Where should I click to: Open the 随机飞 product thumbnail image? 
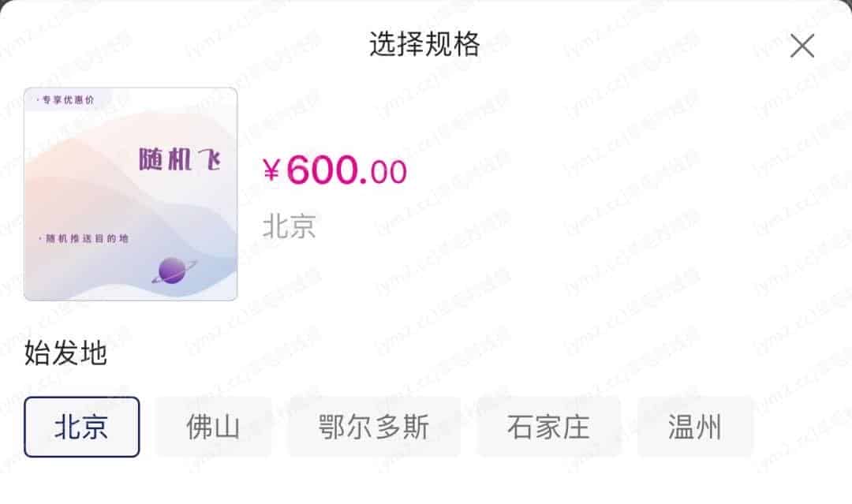(130, 194)
